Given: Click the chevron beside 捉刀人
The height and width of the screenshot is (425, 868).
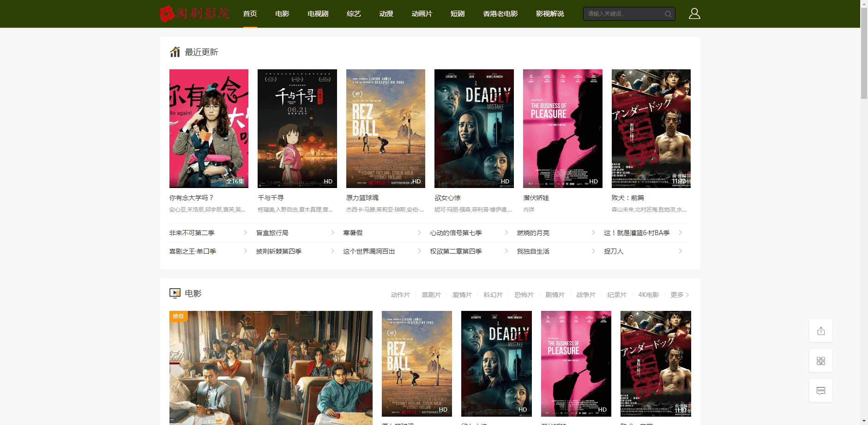Looking at the screenshot, I should point(680,251).
